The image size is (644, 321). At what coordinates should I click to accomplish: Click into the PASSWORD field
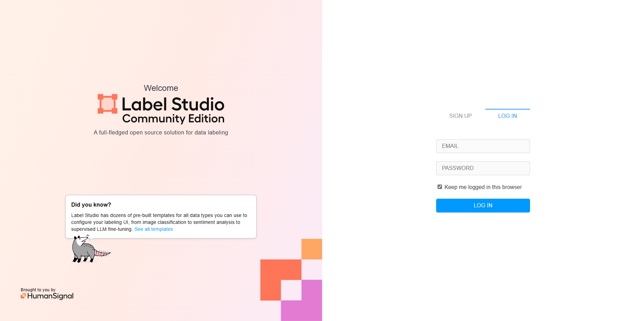click(483, 168)
